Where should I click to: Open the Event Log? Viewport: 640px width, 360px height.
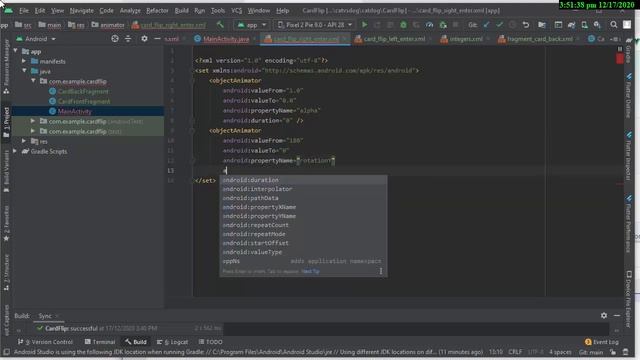602,342
